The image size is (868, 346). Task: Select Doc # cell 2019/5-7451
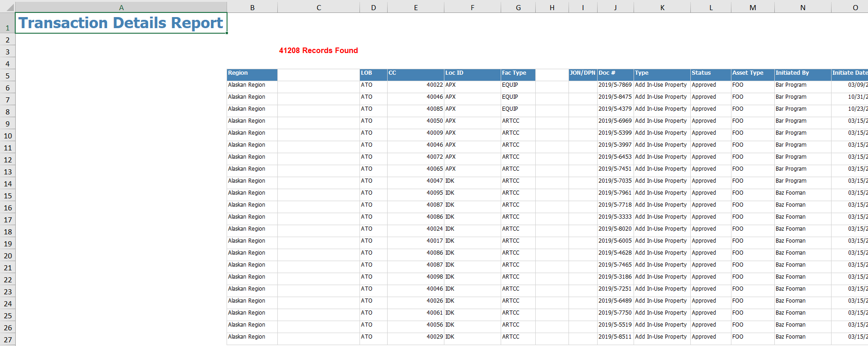[616, 171]
